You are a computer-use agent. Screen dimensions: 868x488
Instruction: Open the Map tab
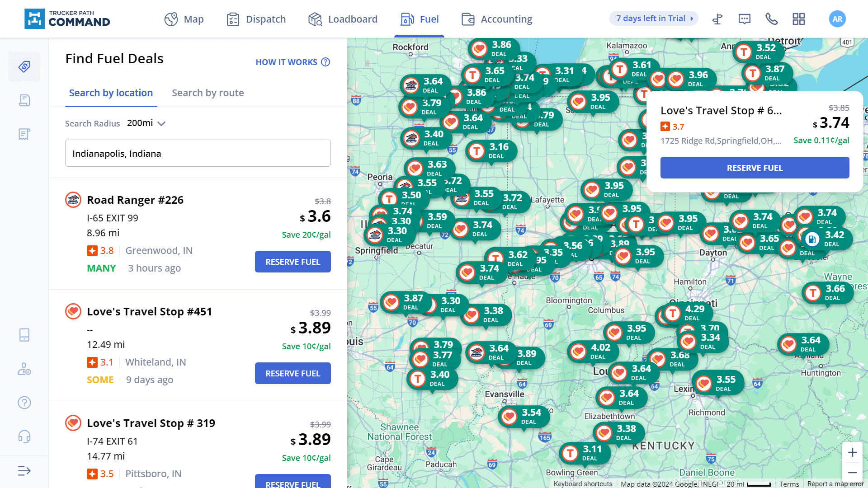(x=184, y=19)
